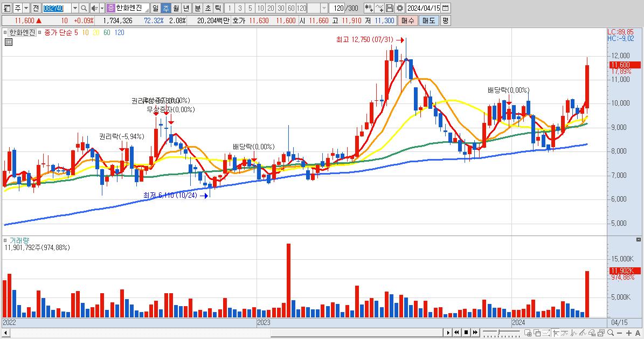Viewport: 644px width, 339px height.
Task: Select the 3 interval button
Action: click(240, 8)
